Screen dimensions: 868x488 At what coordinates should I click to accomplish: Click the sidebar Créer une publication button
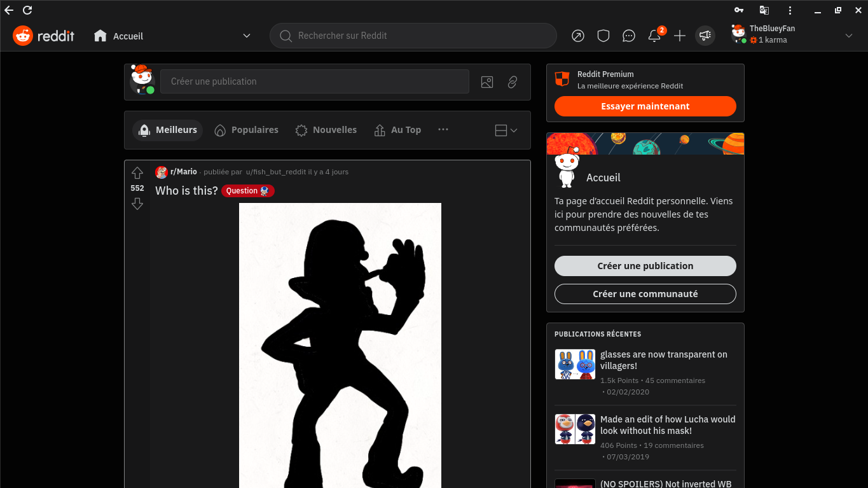pyautogui.click(x=645, y=266)
